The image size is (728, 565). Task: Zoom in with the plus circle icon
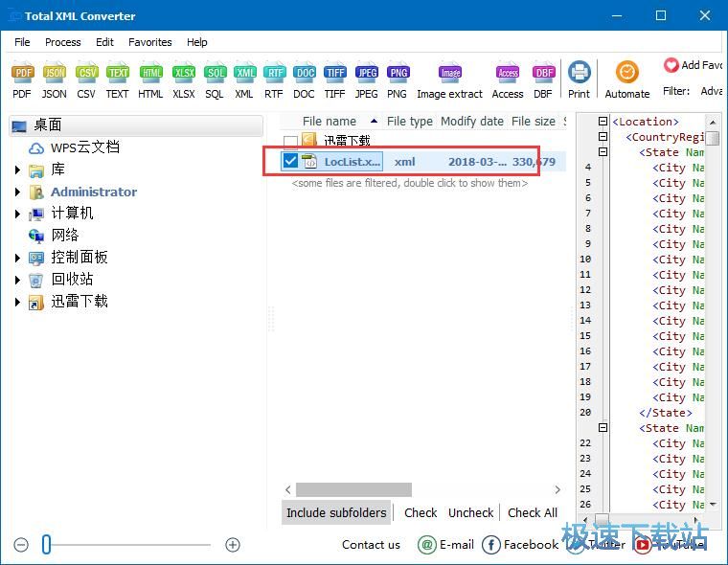coord(233,545)
